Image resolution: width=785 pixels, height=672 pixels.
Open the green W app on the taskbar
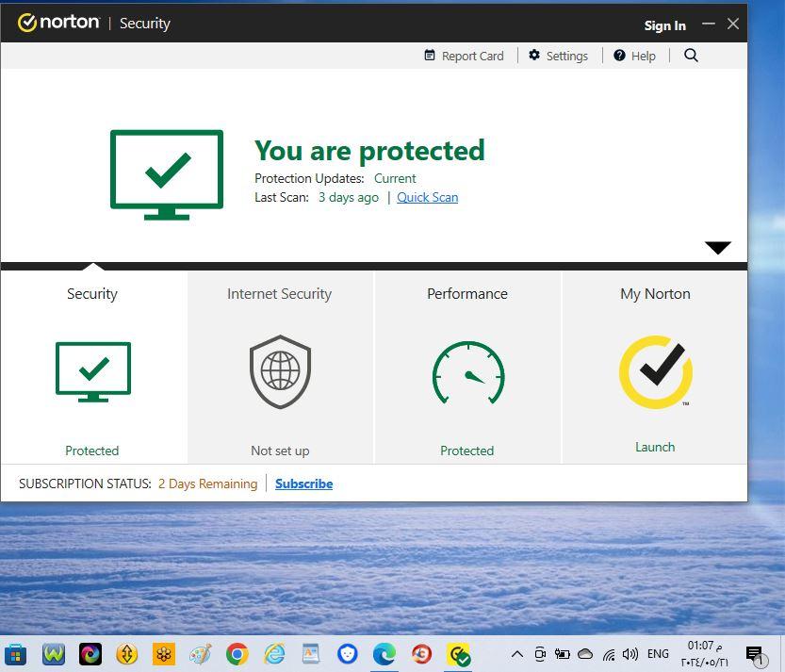pyautogui.click(x=54, y=654)
